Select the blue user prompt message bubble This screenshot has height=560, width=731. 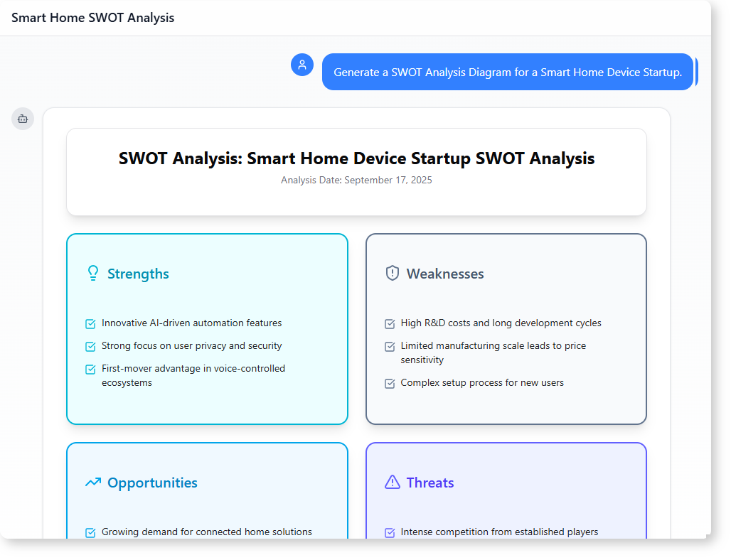click(507, 72)
